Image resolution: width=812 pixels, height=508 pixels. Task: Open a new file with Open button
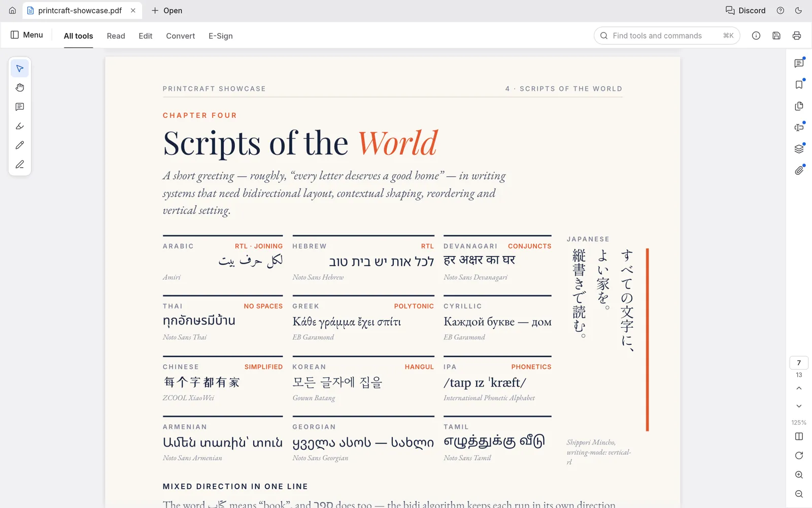pos(167,10)
